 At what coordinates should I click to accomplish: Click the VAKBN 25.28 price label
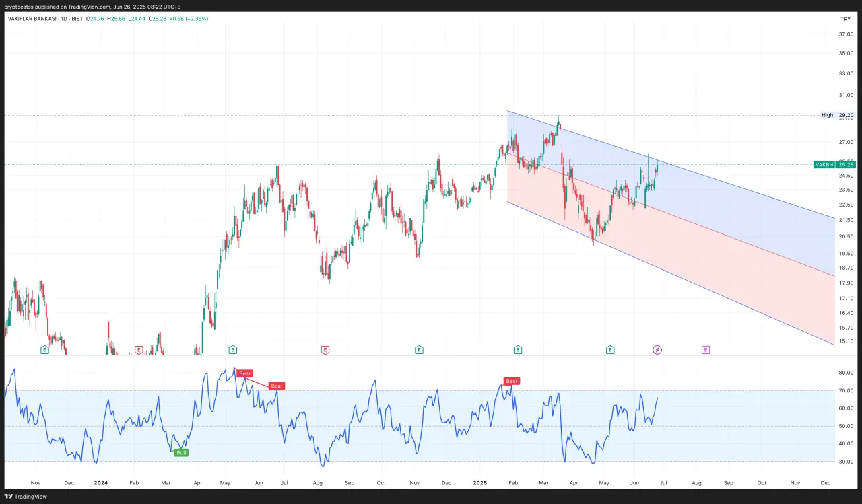[x=835, y=164]
